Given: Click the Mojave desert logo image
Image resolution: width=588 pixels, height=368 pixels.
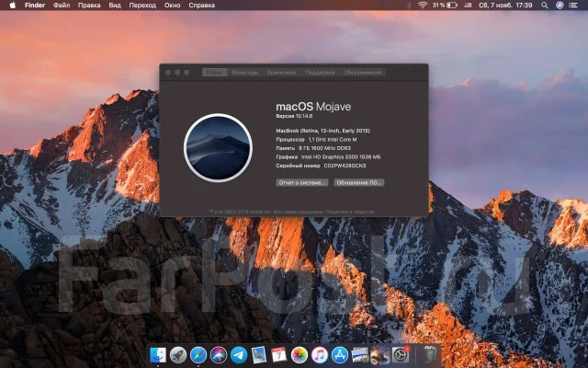Looking at the screenshot, I should tap(219, 148).
